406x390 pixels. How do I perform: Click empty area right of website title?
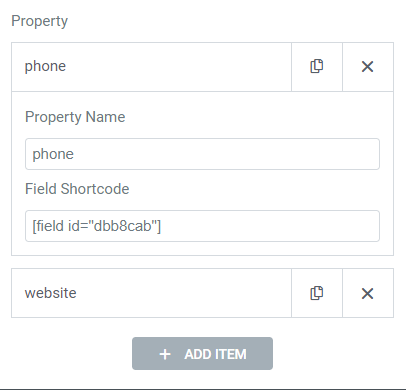coord(183,293)
